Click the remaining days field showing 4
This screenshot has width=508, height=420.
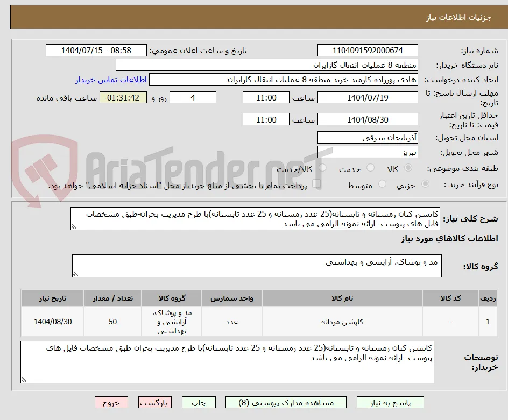coord(193,97)
